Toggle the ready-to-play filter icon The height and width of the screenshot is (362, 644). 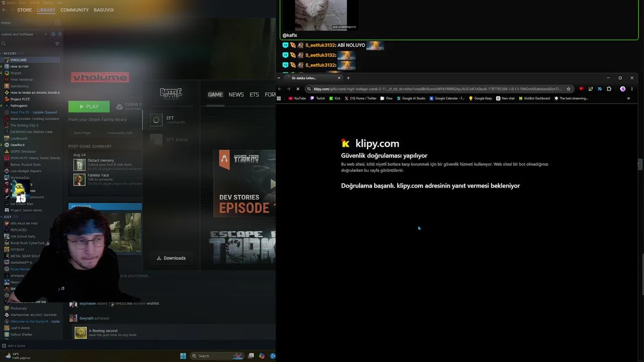coord(59,34)
